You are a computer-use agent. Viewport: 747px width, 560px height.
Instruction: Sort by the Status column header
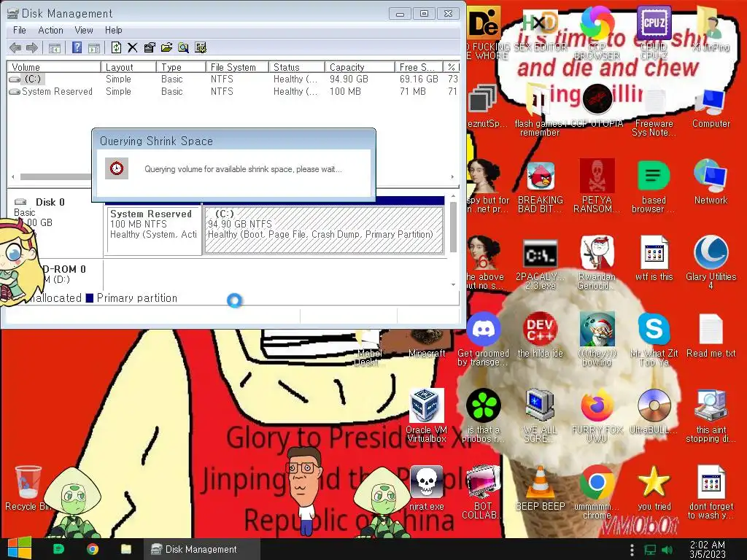(x=296, y=67)
